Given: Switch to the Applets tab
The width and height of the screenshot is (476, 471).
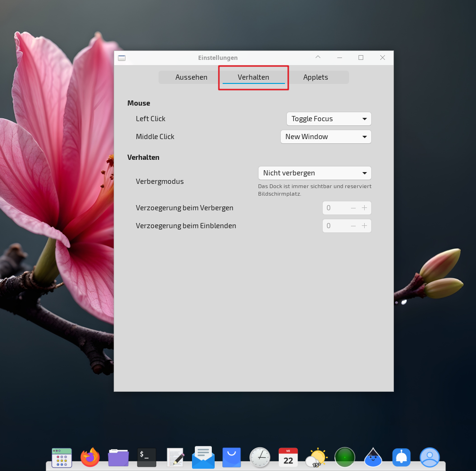Looking at the screenshot, I should 316,77.
